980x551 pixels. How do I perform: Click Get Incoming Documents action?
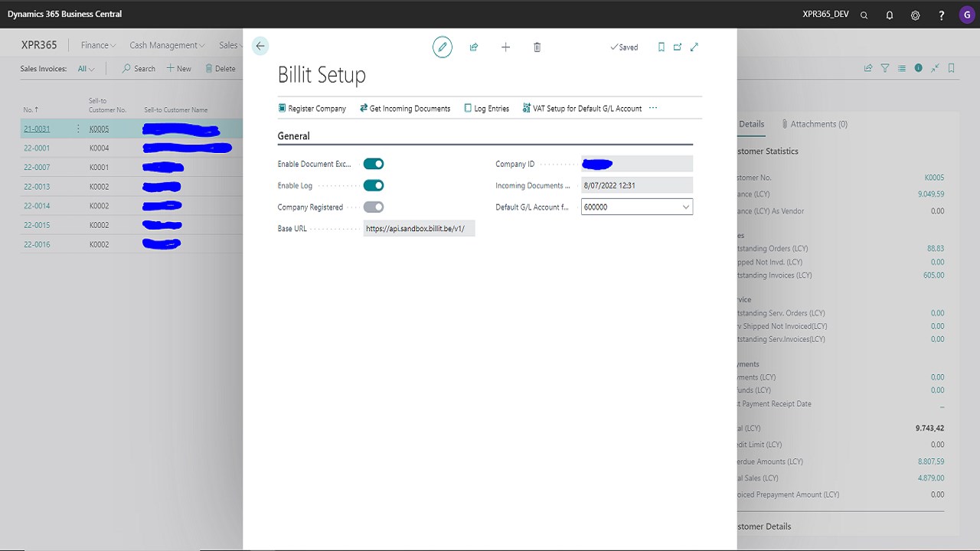coord(405,109)
